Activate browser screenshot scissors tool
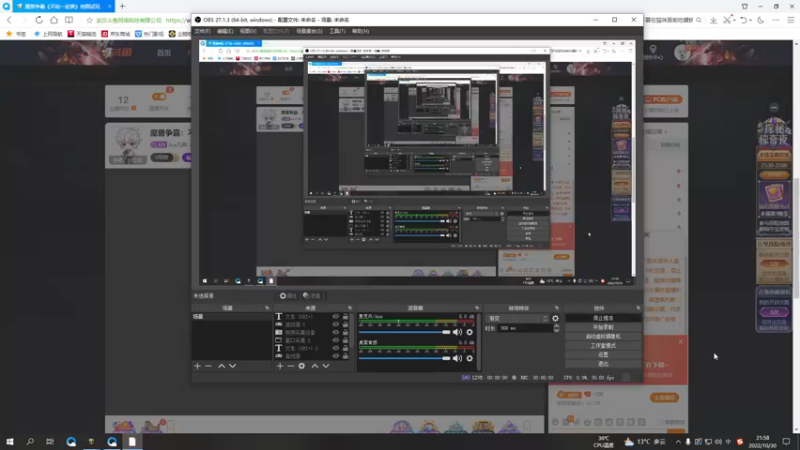This screenshot has width=800, height=450. [x=727, y=20]
